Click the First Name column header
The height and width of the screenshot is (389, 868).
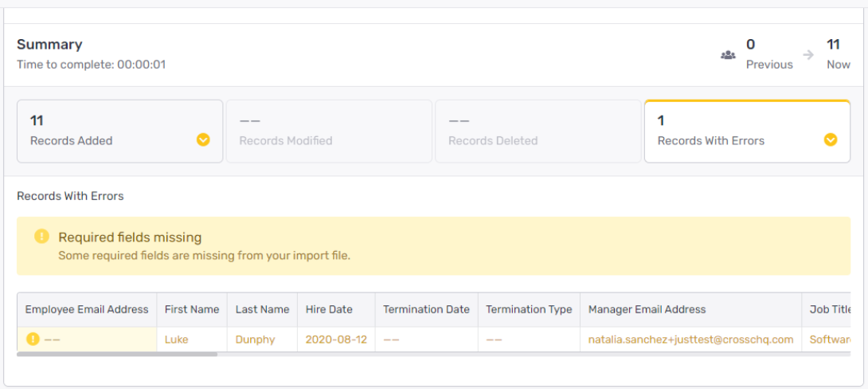(x=192, y=309)
